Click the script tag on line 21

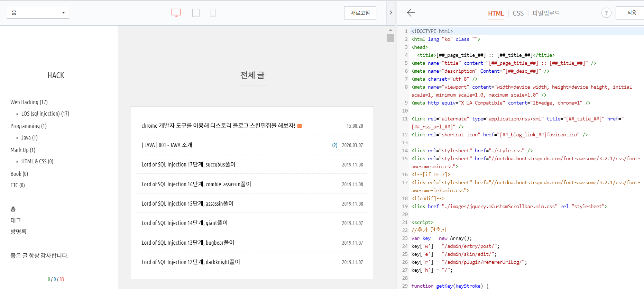[422, 222]
